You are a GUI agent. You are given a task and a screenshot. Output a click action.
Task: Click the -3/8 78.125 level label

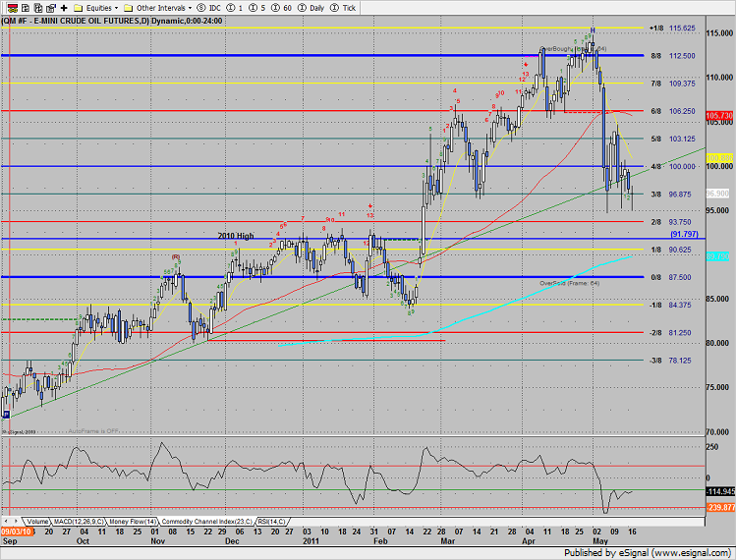(x=670, y=361)
